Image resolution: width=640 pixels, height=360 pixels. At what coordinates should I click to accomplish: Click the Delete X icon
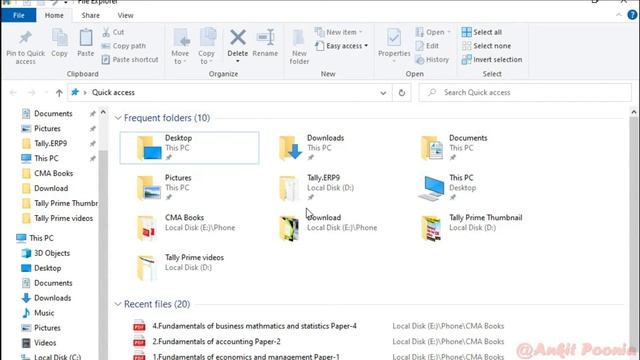pos(238,38)
